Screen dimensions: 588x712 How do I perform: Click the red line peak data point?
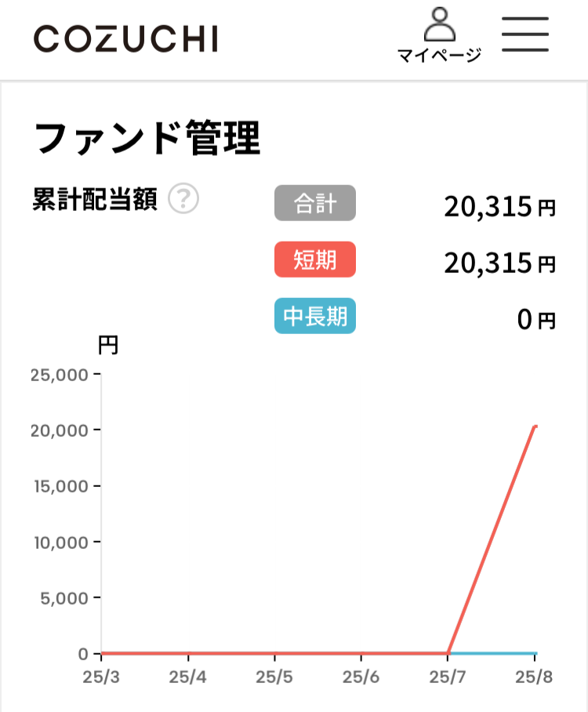pyautogui.click(x=535, y=427)
